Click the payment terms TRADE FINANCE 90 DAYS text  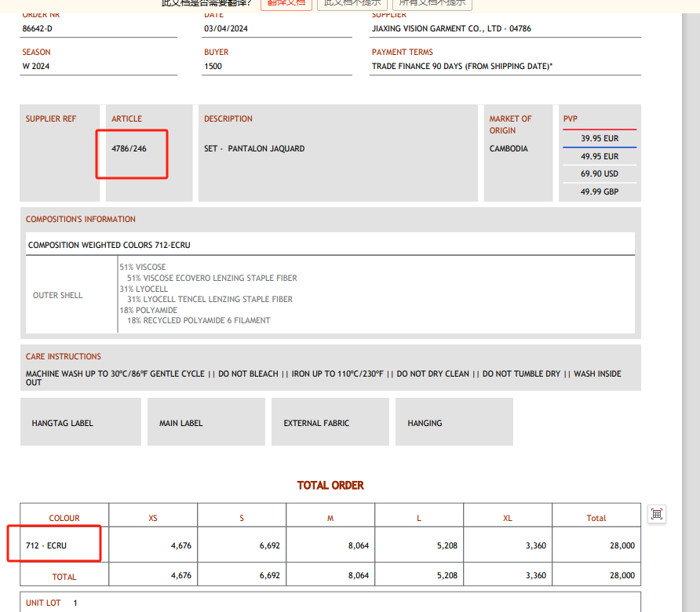tap(461, 67)
